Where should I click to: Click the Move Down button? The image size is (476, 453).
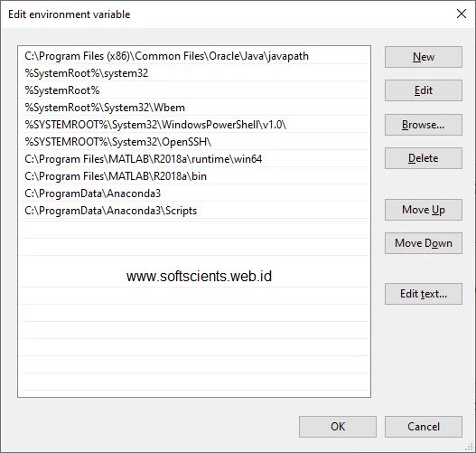click(424, 243)
